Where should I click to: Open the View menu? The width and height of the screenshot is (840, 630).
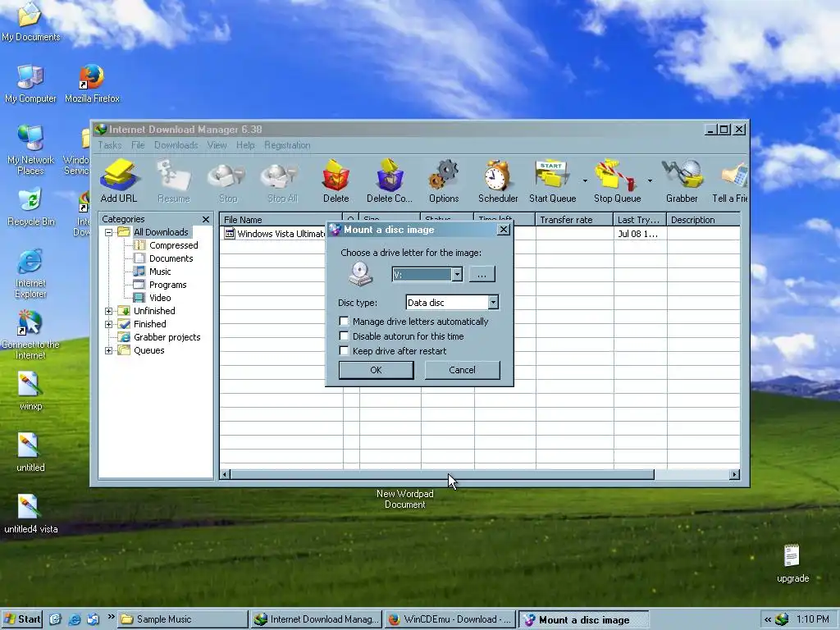[217, 145]
